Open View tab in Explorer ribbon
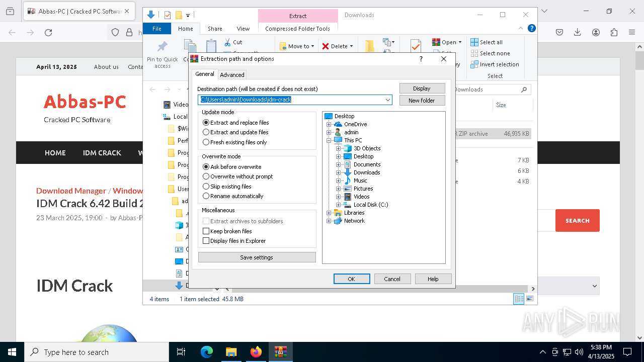644x362 pixels. click(243, 29)
